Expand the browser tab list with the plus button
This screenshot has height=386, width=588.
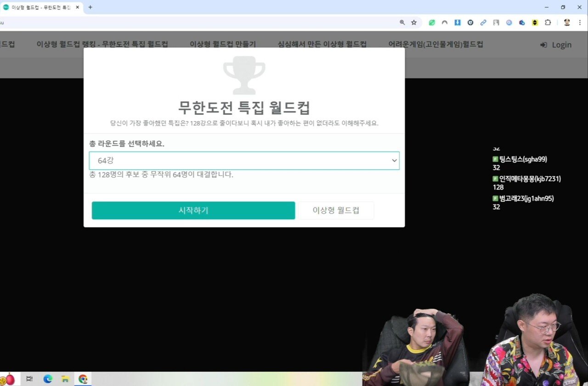tap(90, 7)
